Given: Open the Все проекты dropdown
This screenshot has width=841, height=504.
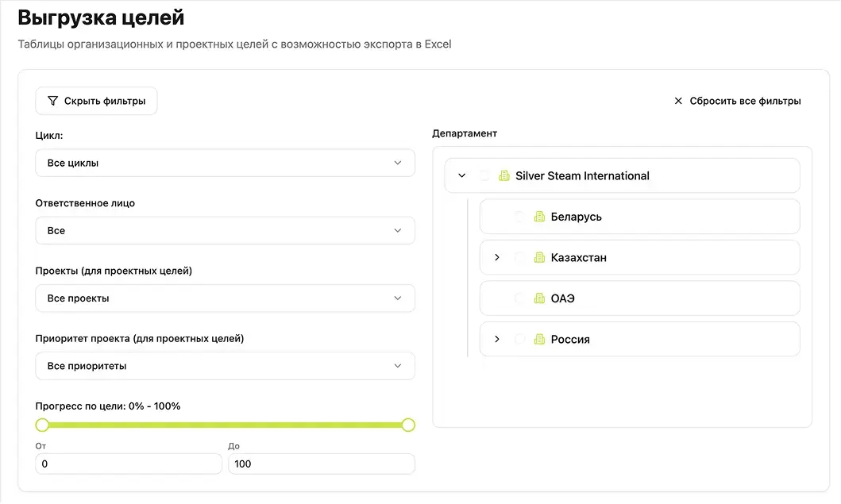Looking at the screenshot, I should click(225, 298).
